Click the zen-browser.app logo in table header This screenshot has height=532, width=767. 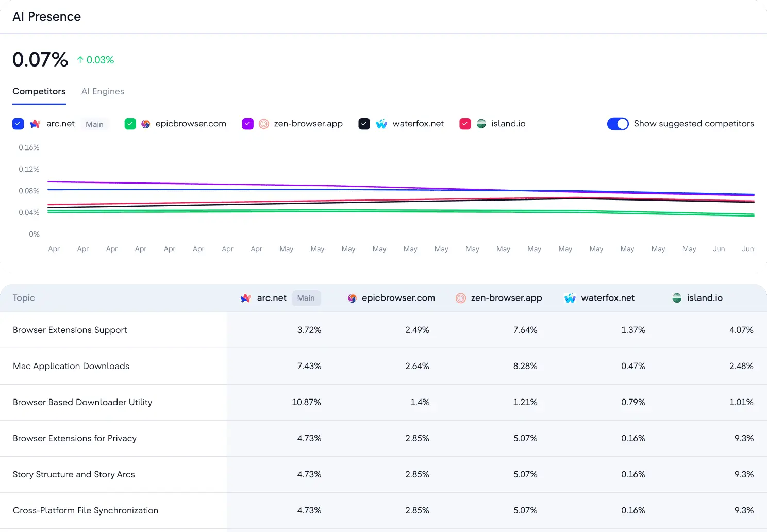461,298
